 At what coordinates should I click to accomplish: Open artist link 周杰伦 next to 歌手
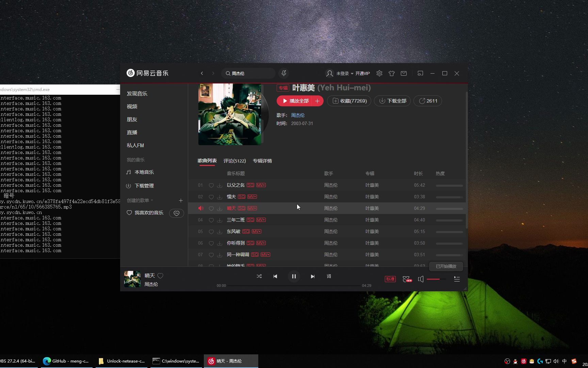click(x=298, y=115)
